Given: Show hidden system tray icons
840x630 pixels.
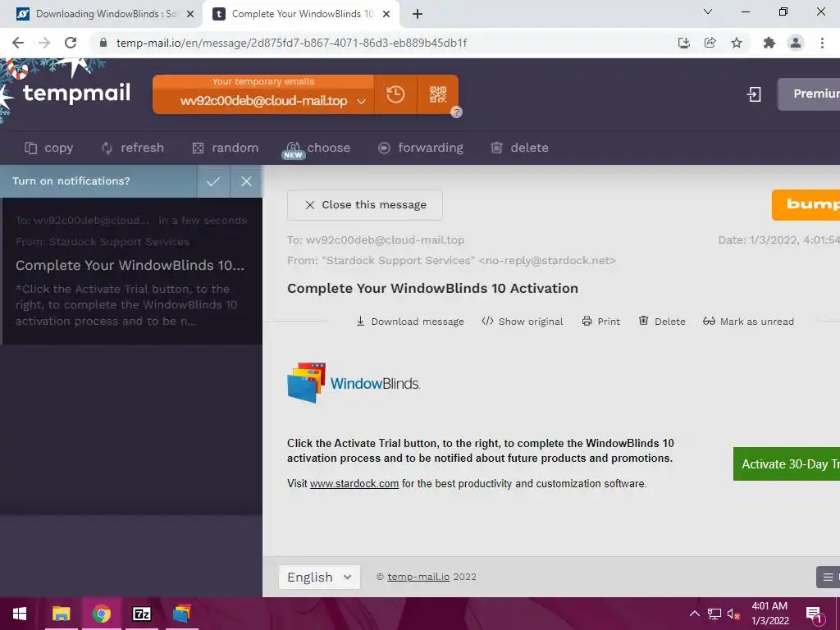Looking at the screenshot, I should [x=694, y=614].
